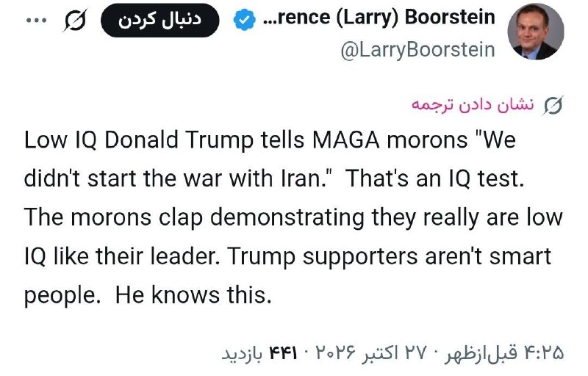Click the phrase "That's an IQ test."
This screenshot has width=588, height=376.
click(x=434, y=178)
